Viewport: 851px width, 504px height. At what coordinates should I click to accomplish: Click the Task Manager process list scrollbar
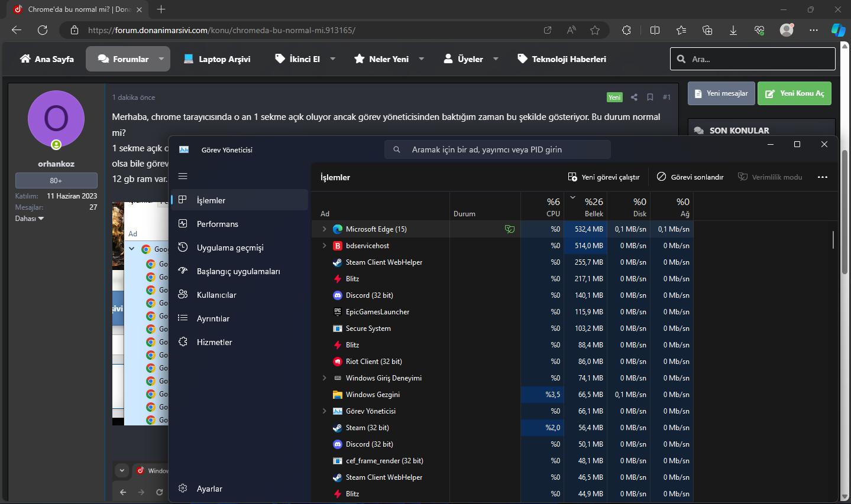click(833, 239)
